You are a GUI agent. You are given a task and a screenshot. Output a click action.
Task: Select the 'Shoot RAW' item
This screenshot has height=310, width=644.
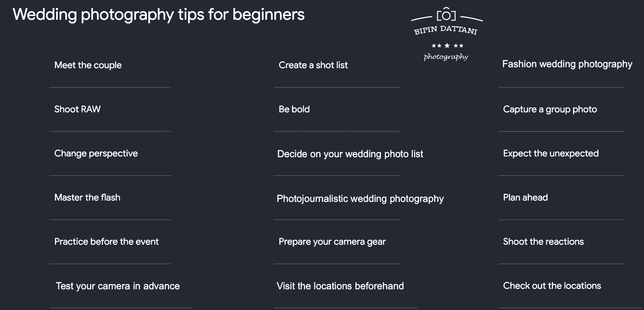click(77, 109)
